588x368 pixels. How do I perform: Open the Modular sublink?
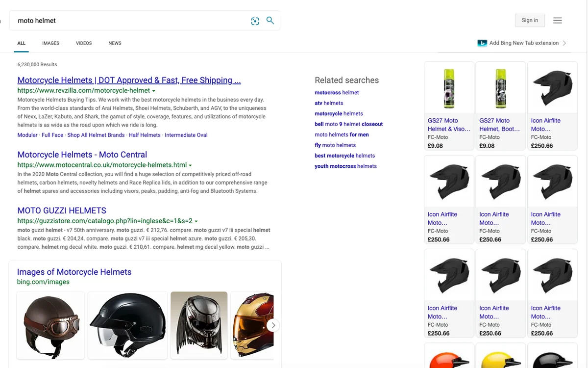[27, 135]
